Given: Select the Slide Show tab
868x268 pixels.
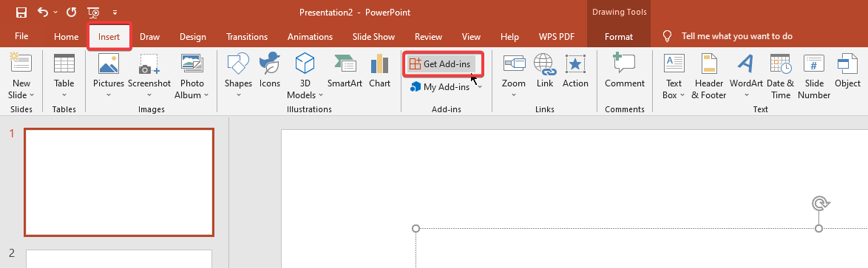Looking at the screenshot, I should pyautogui.click(x=373, y=37).
